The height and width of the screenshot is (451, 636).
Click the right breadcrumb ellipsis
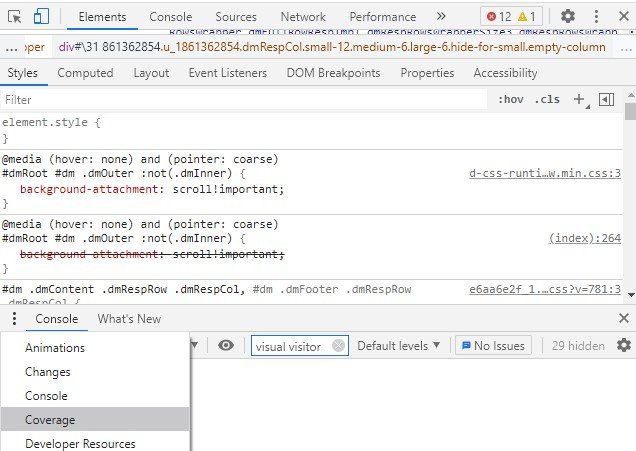[627, 48]
